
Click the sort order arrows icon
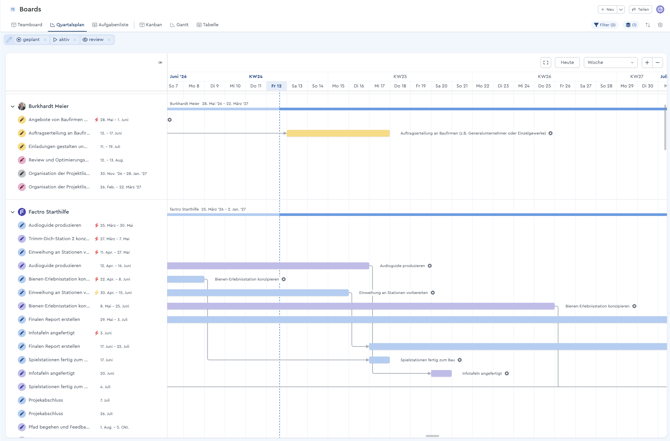pos(647,25)
